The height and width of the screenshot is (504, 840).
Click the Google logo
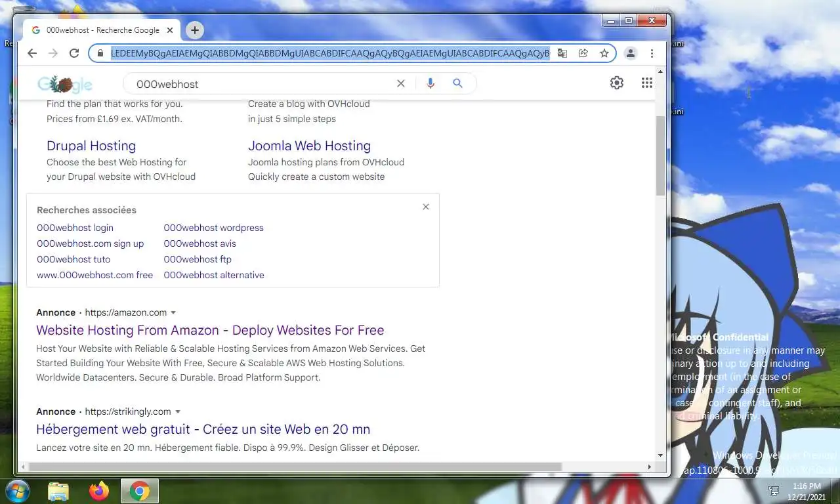tap(65, 84)
